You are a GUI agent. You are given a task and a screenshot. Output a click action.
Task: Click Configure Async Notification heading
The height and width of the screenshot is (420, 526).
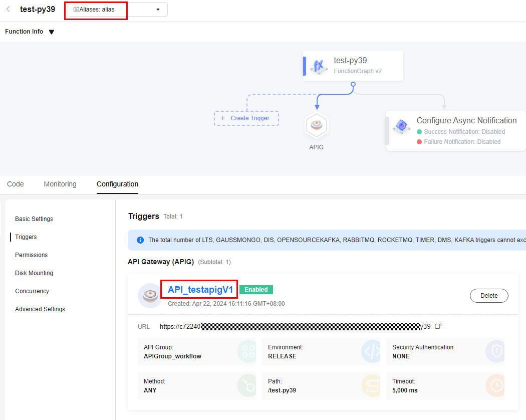click(466, 120)
